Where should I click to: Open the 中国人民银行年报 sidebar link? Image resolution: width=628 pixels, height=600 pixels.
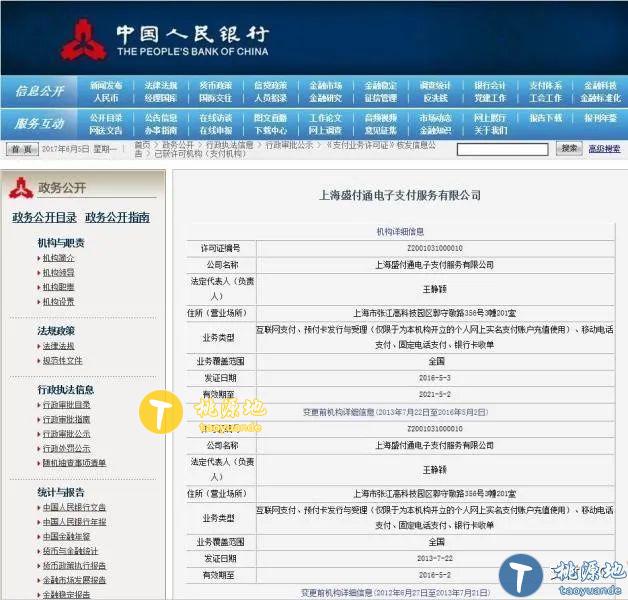pos(74,522)
